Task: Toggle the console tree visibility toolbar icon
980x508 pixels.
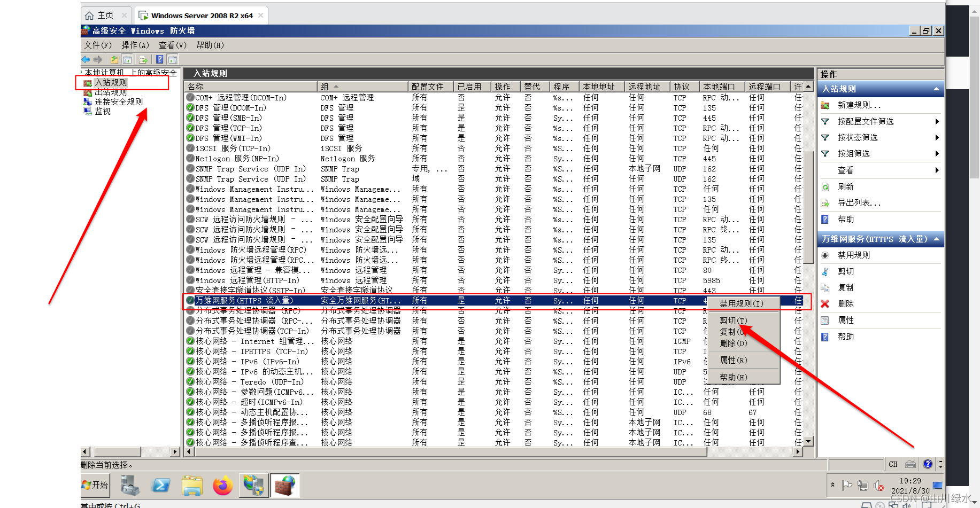Action: pyautogui.click(x=127, y=59)
